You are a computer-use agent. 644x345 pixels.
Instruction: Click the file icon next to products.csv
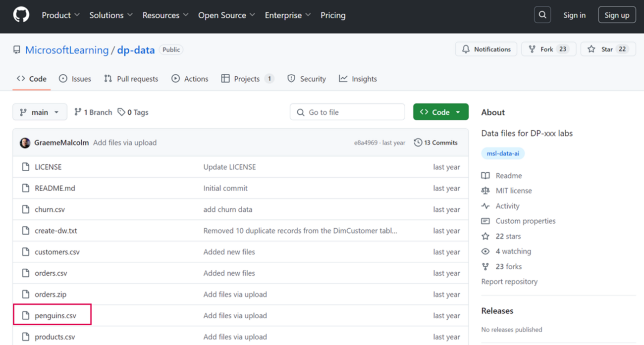click(26, 337)
